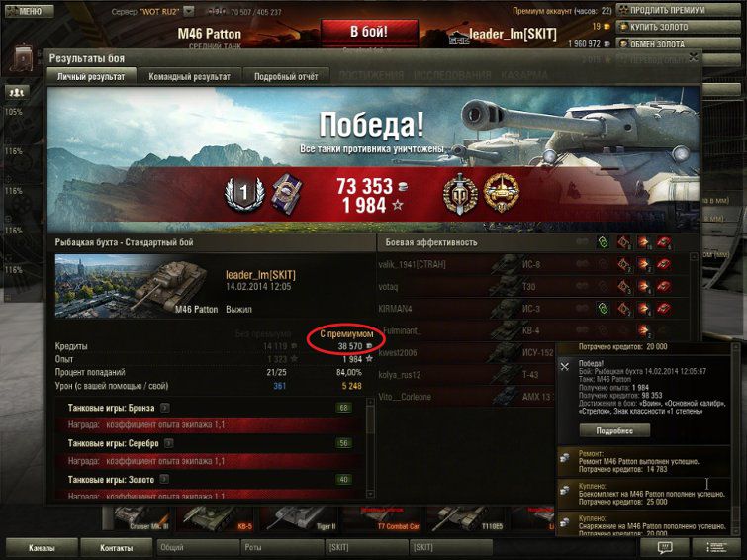This screenshot has width=747, height=560.
Task: Click the Купить золото button
Action: pos(679,27)
